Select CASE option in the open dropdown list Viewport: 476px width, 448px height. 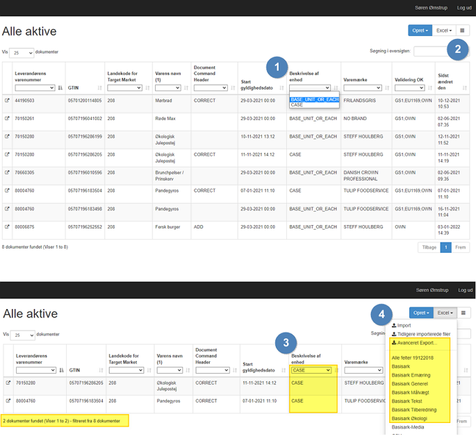tap(297, 105)
